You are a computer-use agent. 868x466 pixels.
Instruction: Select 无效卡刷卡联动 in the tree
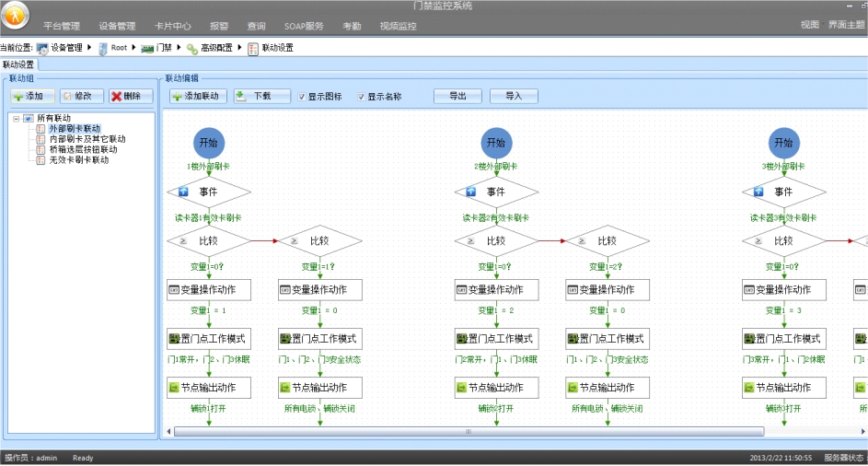pyautogui.click(x=79, y=160)
